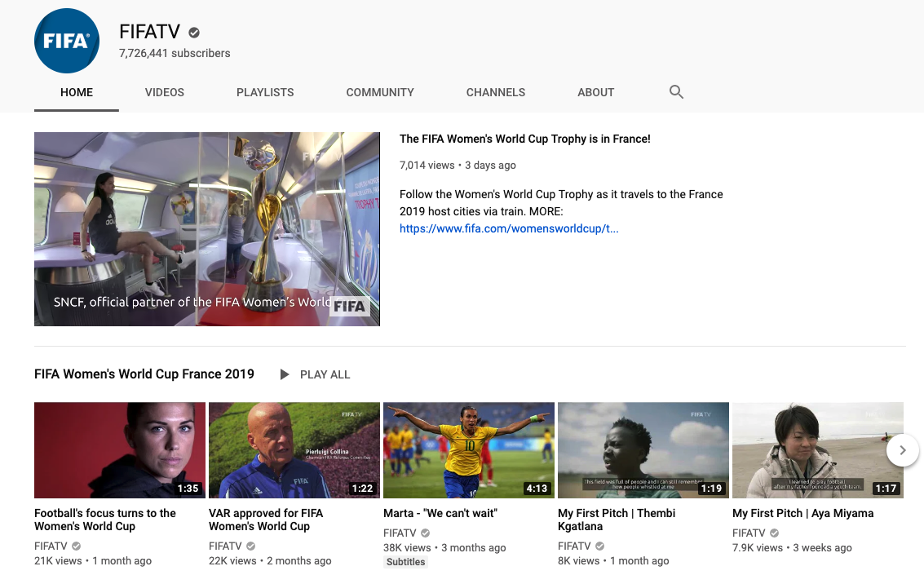Open "VAR approved for FIFA Women's World Cup" title
Image resolution: width=924 pixels, height=584 pixels.
coord(266,520)
